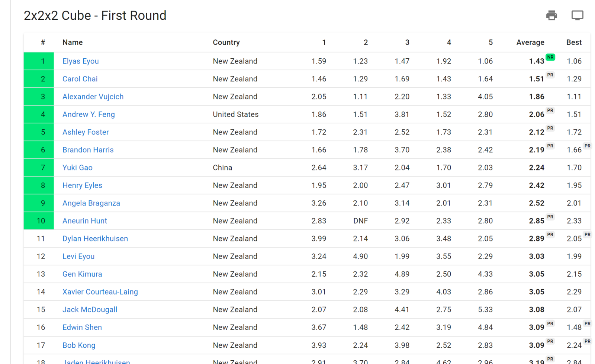The height and width of the screenshot is (364, 595).
Task: Click Alexander Vujcich's 1.86 average
Action: click(x=537, y=97)
